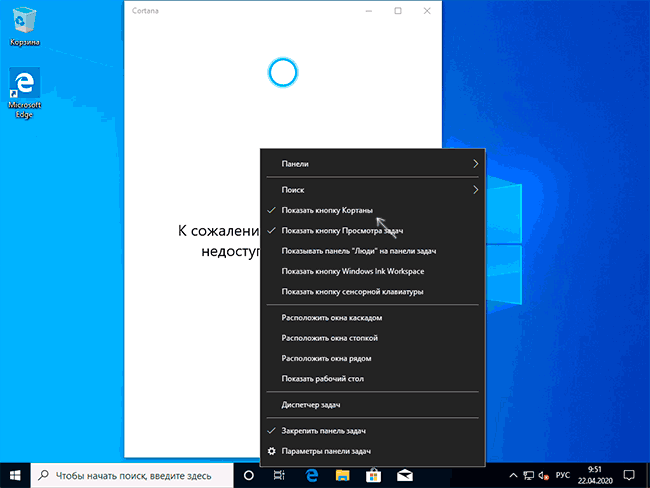Select Показать рабочий стол
The width and height of the screenshot is (650, 488).
tap(372, 379)
